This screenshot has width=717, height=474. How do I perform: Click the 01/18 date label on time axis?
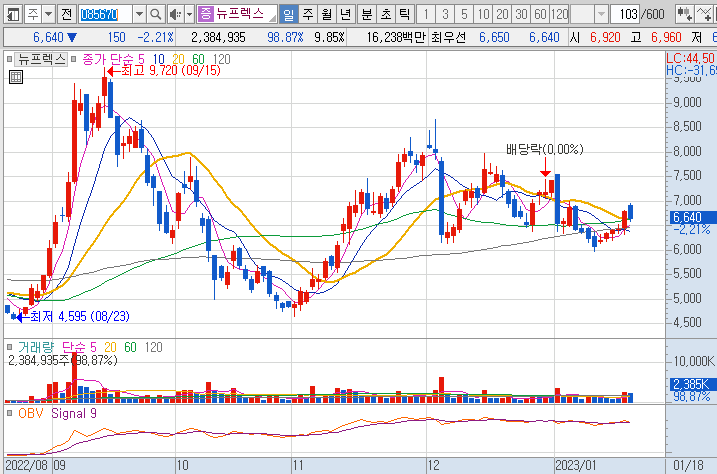tap(688, 465)
